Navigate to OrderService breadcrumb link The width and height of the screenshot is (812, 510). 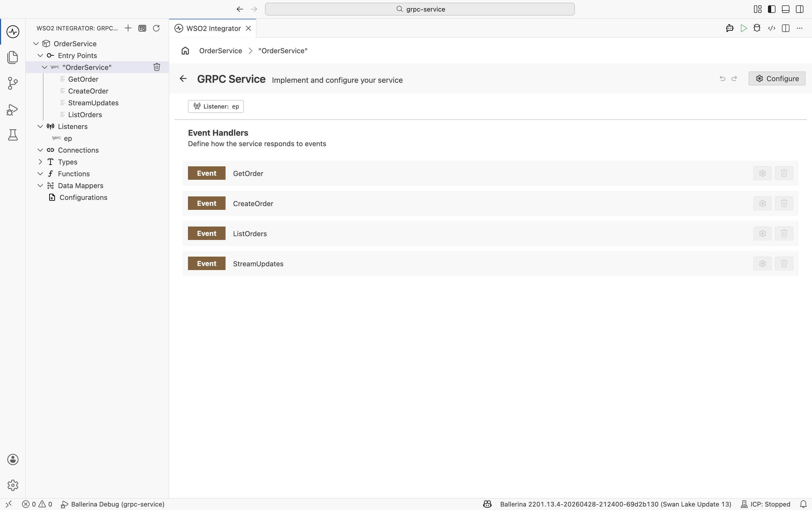pyautogui.click(x=220, y=51)
